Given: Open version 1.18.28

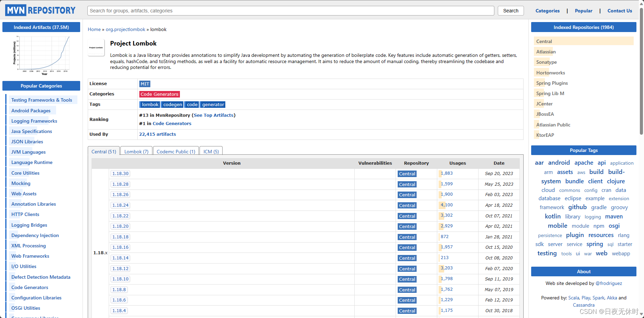Looking at the screenshot, I should click(x=120, y=184).
